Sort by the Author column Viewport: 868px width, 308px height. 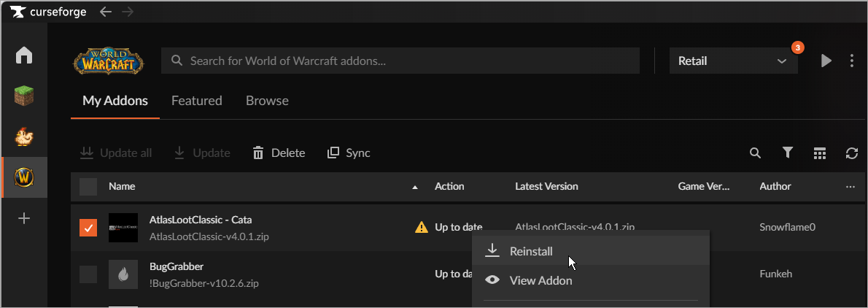coord(775,187)
